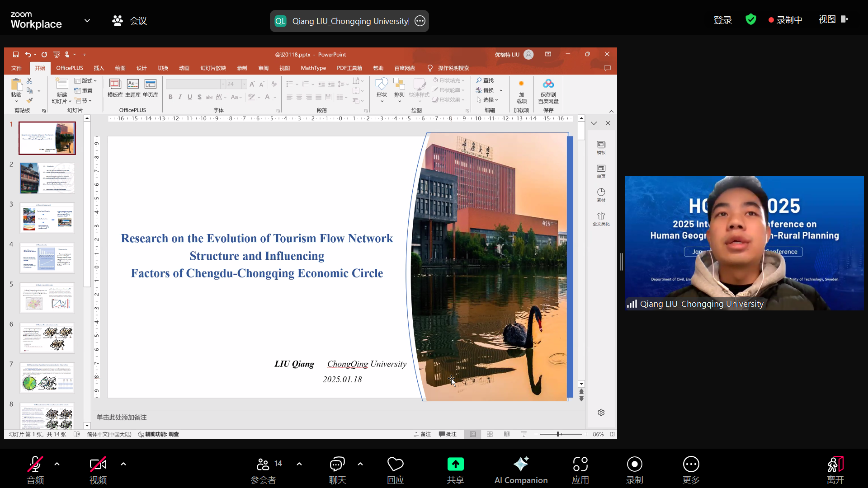Expand chat options arrow beside 聊天

(x=360, y=464)
